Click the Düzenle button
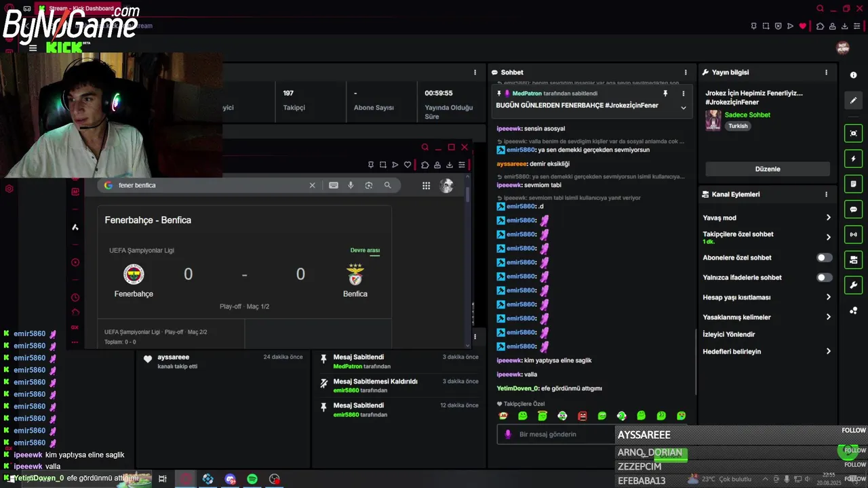Image resolution: width=868 pixels, height=488 pixels. (x=768, y=169)
